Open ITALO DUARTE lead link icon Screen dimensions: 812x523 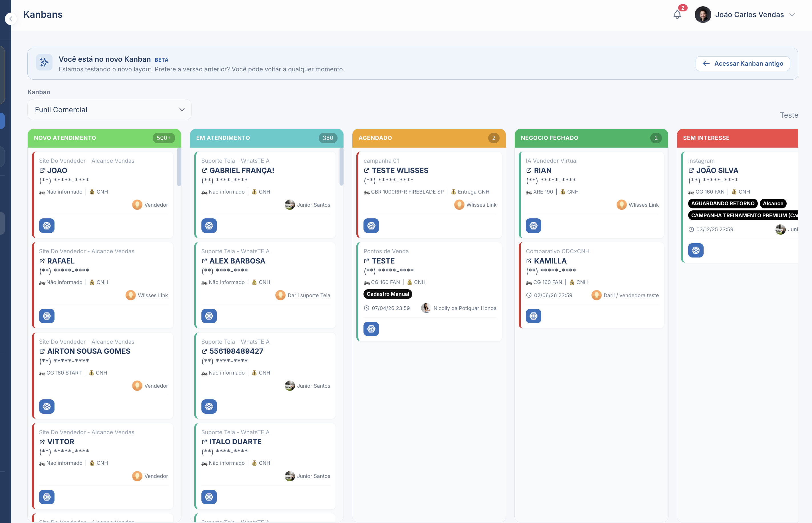click(x=204, y=441)
